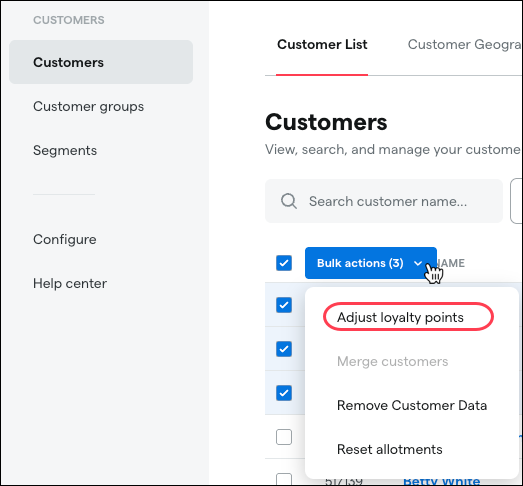The image size is (523, 486).
Task: Open Help center from the sidebar
Action: click(70, 283)
